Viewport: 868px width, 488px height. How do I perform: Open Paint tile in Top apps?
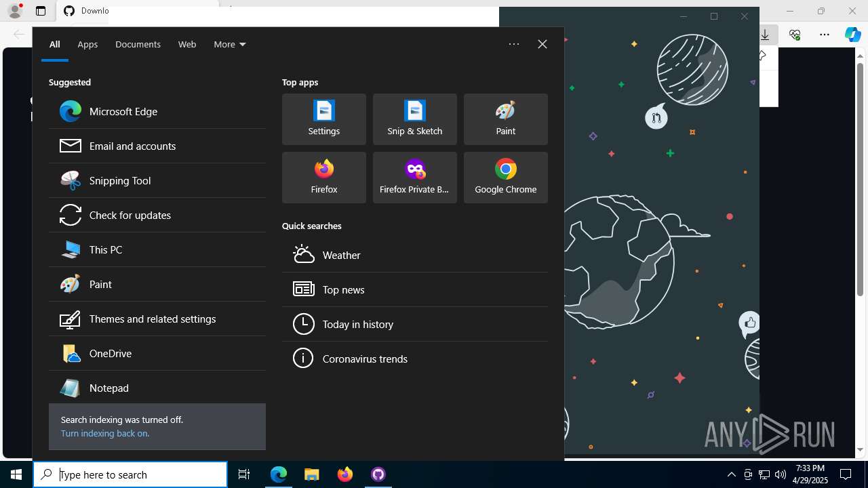coord(506,119)
